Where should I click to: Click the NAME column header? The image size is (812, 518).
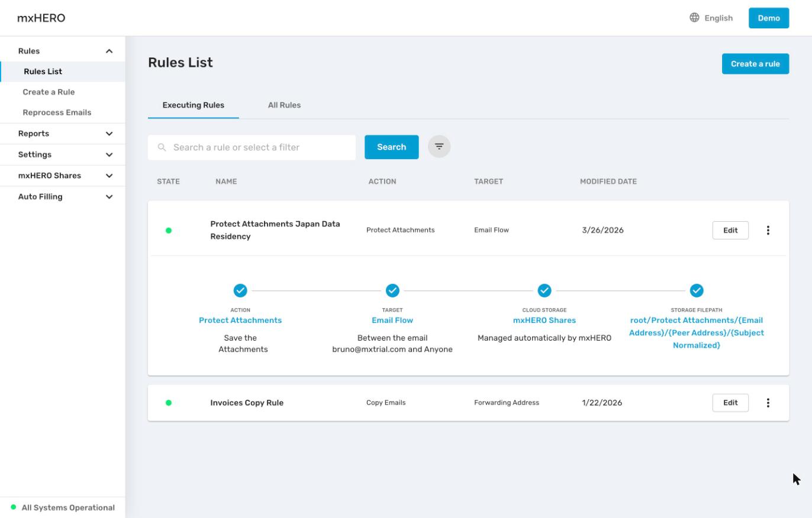point(226,182)
